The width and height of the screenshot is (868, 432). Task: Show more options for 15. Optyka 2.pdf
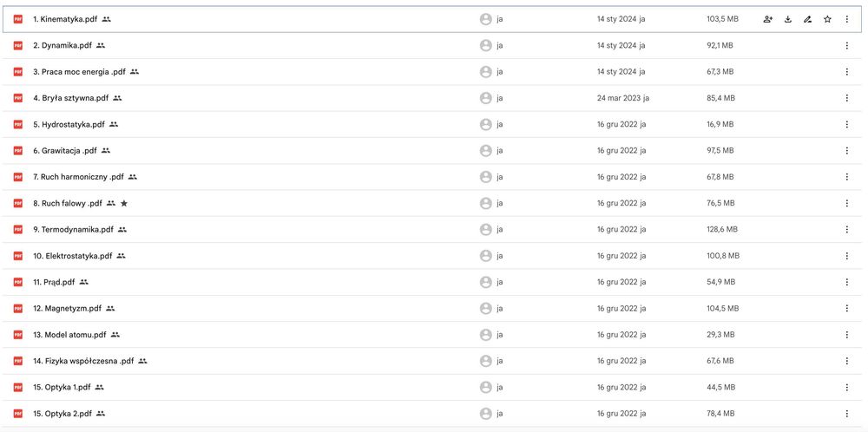pos(847,413)
